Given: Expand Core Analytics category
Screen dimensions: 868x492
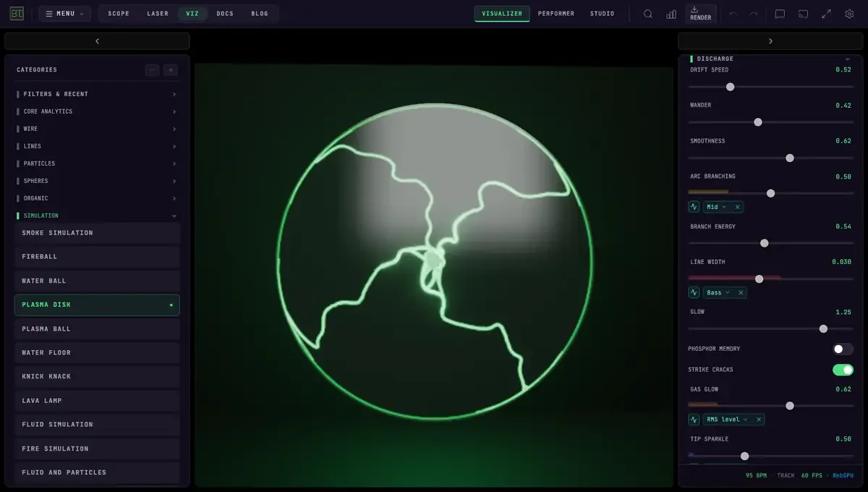Looking at the screenshot, I should pos(97,111).
